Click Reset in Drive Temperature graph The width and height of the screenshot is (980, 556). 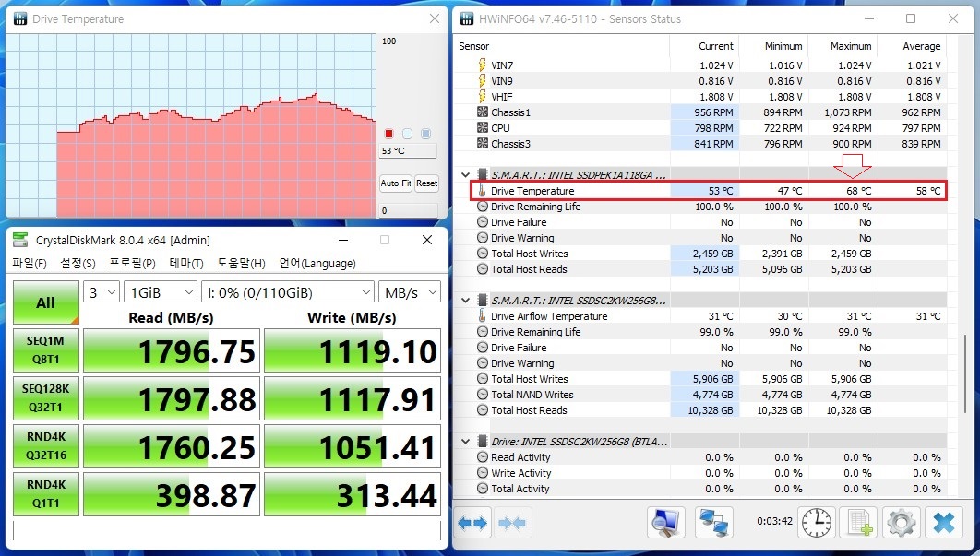[427, 183]
